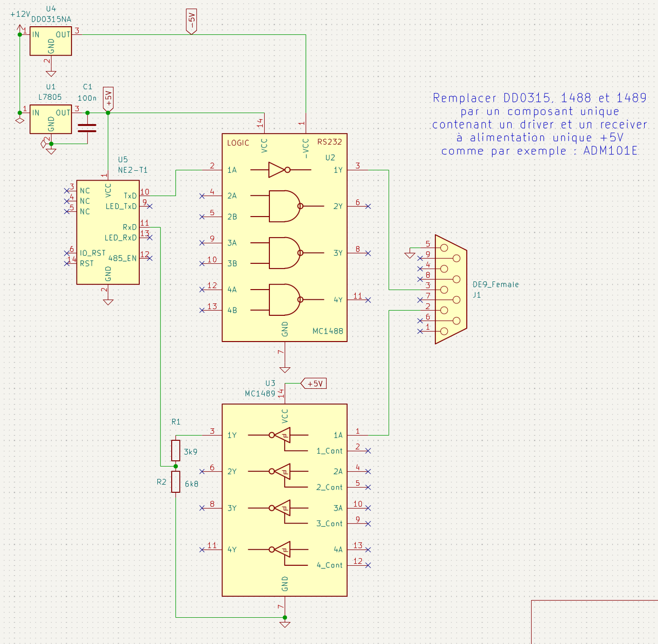Viewport: 658px width, 644px height.
Task: Click the ground symbol at DE9 pin 5
Action: click(410, 255)
